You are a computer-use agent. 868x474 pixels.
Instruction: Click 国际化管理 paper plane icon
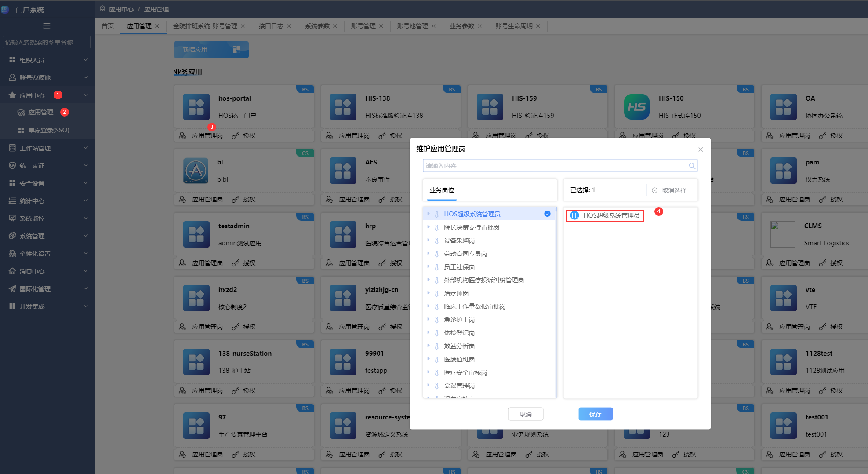pyautogui.click(x=12, y=288)
